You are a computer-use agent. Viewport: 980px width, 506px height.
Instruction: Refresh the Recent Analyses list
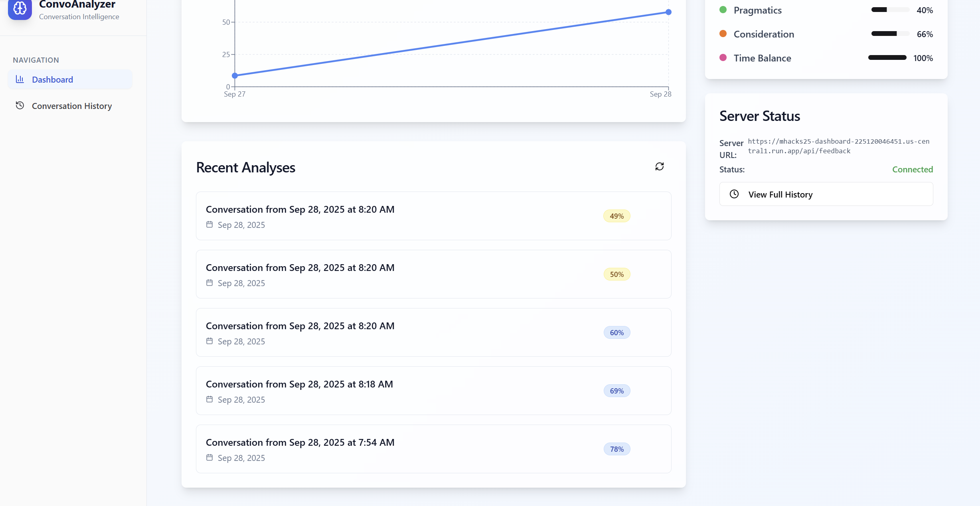pyautogui.click(x=659, y=166)
